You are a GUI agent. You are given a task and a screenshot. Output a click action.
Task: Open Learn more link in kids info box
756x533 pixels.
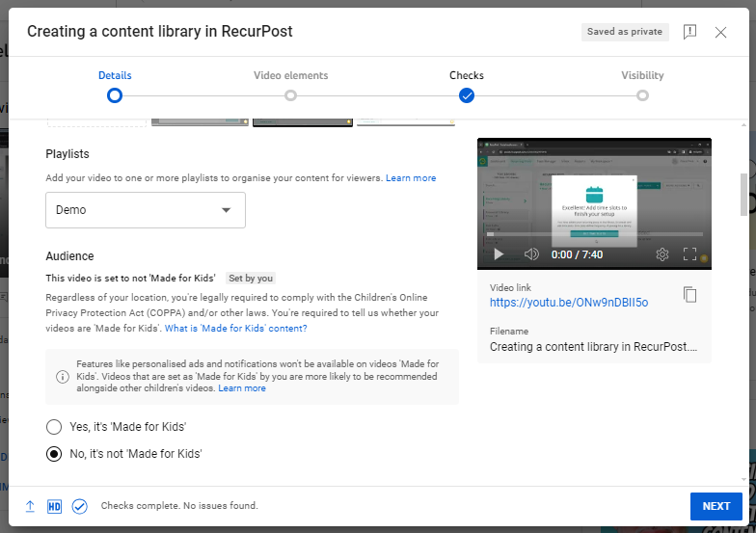click(x=242, y=387)
